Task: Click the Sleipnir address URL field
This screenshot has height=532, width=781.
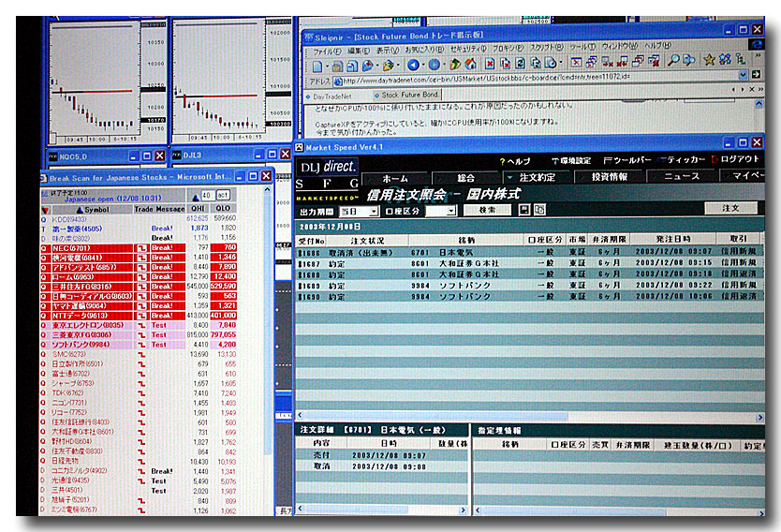Action: pyautogui.click(x=536, y=79)
